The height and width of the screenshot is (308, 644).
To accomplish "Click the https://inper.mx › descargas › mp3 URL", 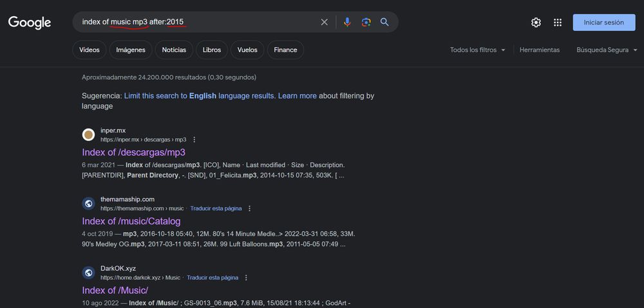I will click(x=144, y=140).
